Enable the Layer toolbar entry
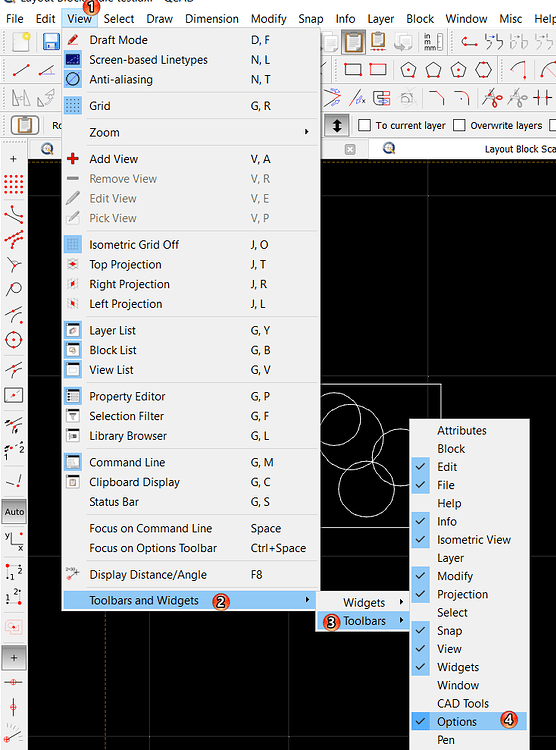This screenshot has height=750, width=556. (x=469, y=558)
